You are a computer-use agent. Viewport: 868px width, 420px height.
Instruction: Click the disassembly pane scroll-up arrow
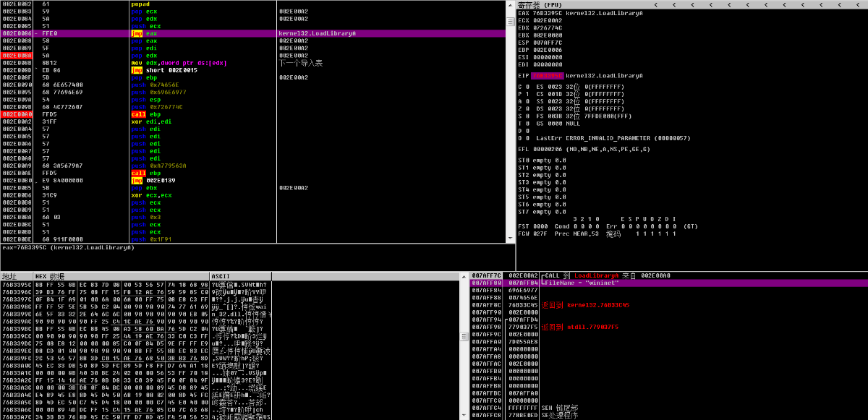511,4
